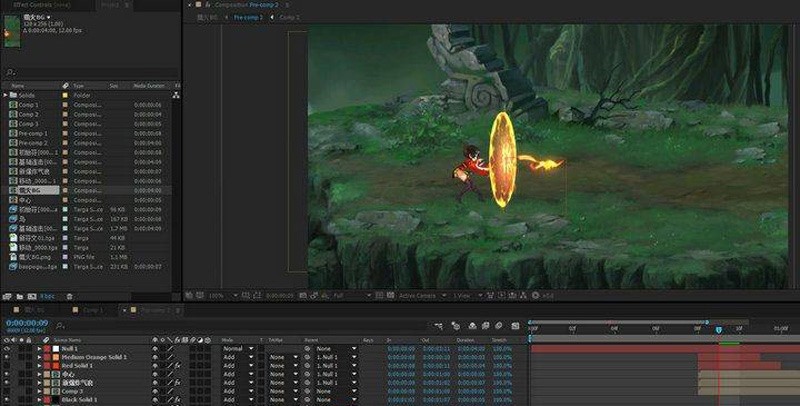Select Pre-comp 1 in project panel
Image resolution: width=800 pixels, height=406 pixels.
tap(33, 134)
